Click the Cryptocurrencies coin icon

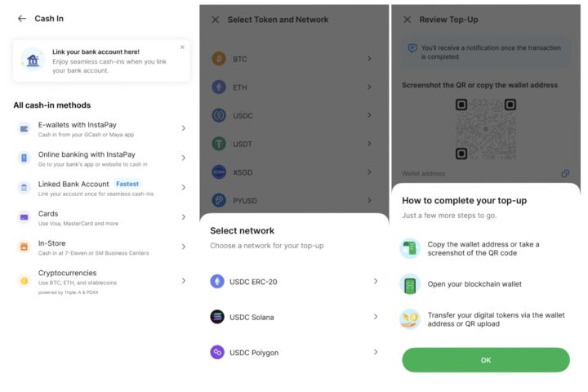pos(24,281)
